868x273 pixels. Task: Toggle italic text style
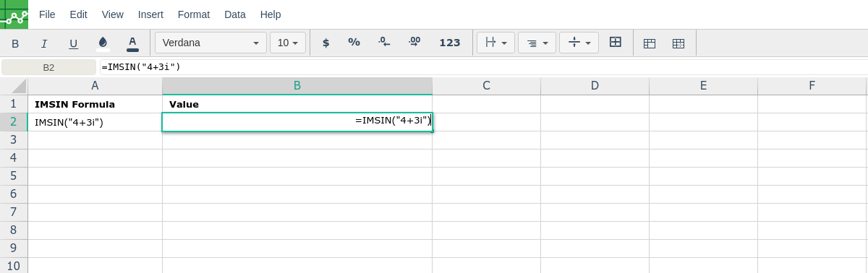coord(44,43)
